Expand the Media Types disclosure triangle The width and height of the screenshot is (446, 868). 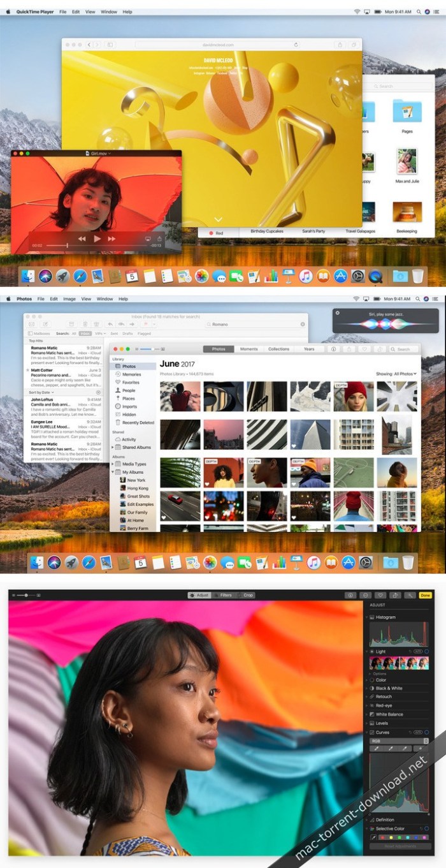point(113,464)
